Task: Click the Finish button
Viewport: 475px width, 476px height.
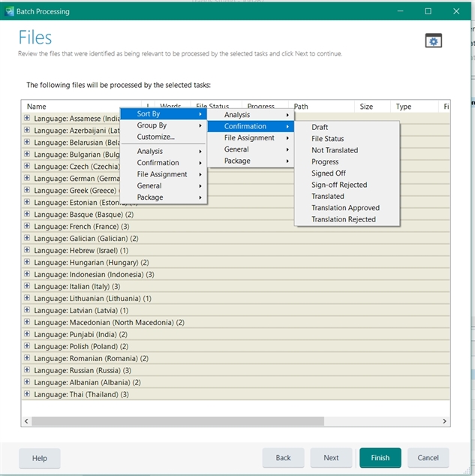Action: pos(380,458)
